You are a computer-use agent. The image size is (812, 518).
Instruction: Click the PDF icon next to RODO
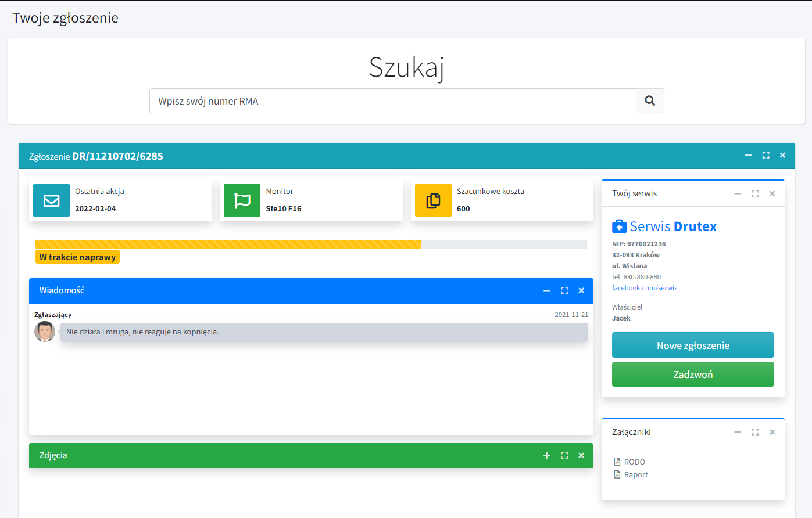[617, 462]
